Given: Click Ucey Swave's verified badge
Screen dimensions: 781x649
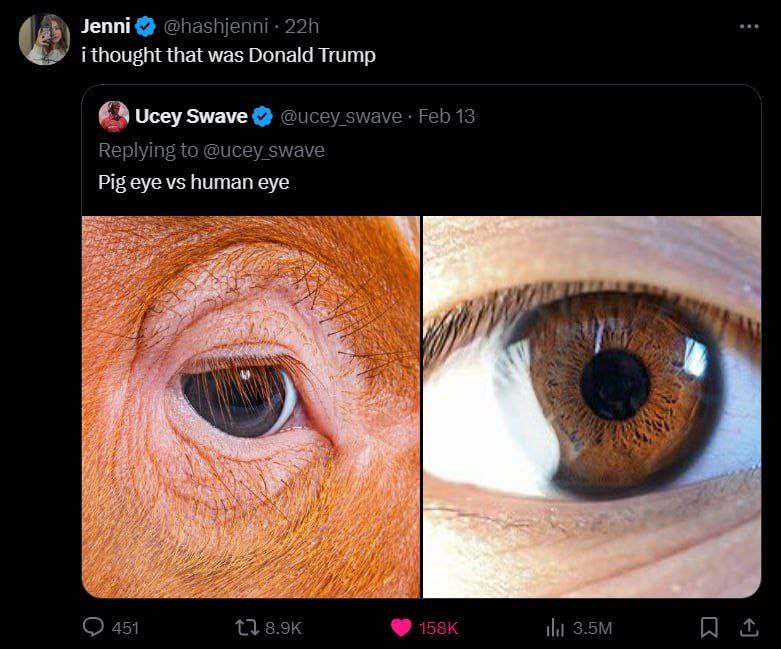Looking at the screenshot, I should tap(262, 117).
